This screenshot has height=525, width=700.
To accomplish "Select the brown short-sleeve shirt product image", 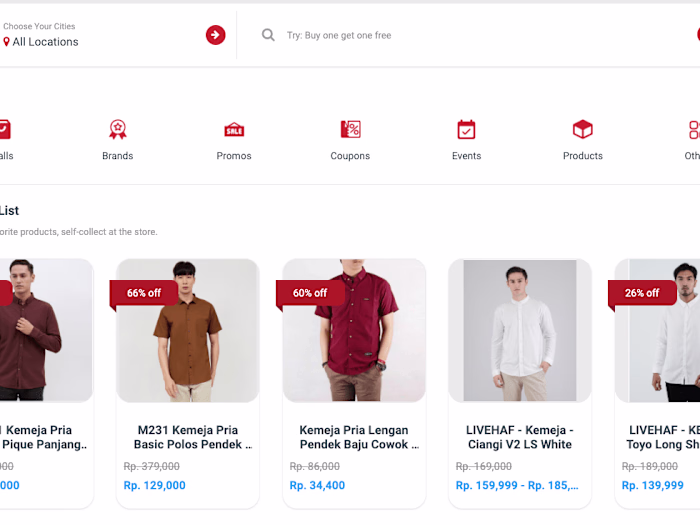I will (188, 330).
